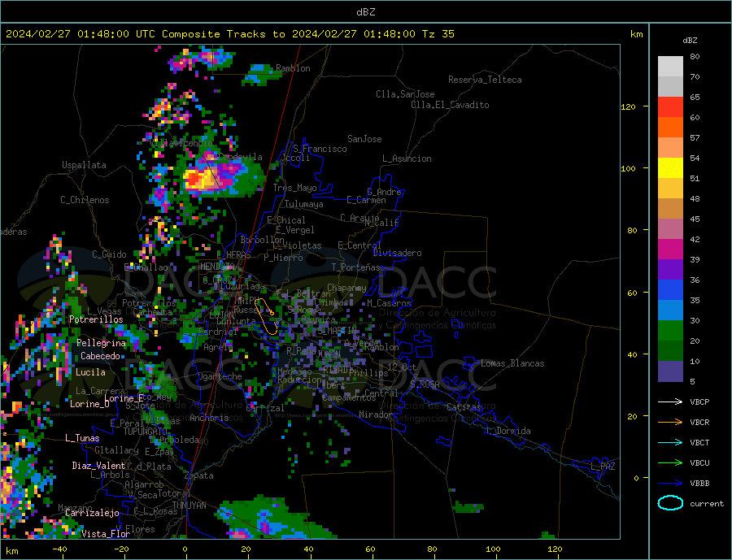Select the orange 57-60 dBZ color band
This screenshot has width=732, height=560.
point(670,128)
